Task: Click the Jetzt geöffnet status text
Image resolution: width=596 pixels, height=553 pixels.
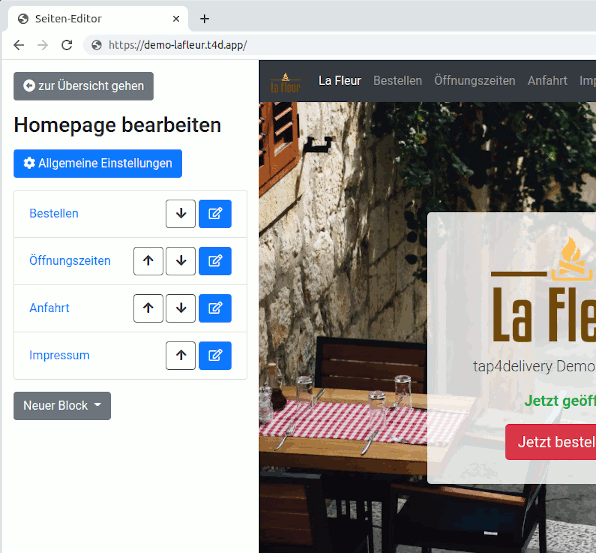Action: point(560,401)
